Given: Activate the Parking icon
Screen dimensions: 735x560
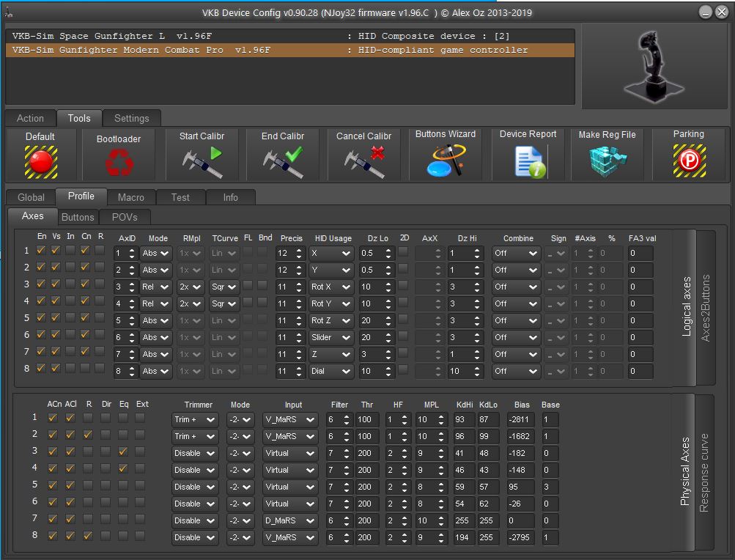Looking at the screenshot, I should click(689, 161).
